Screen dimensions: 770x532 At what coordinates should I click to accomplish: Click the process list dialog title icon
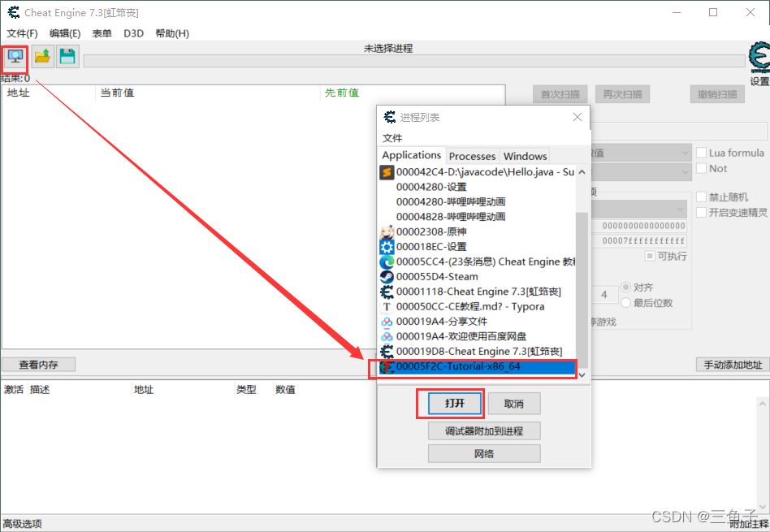coord(389,117)
